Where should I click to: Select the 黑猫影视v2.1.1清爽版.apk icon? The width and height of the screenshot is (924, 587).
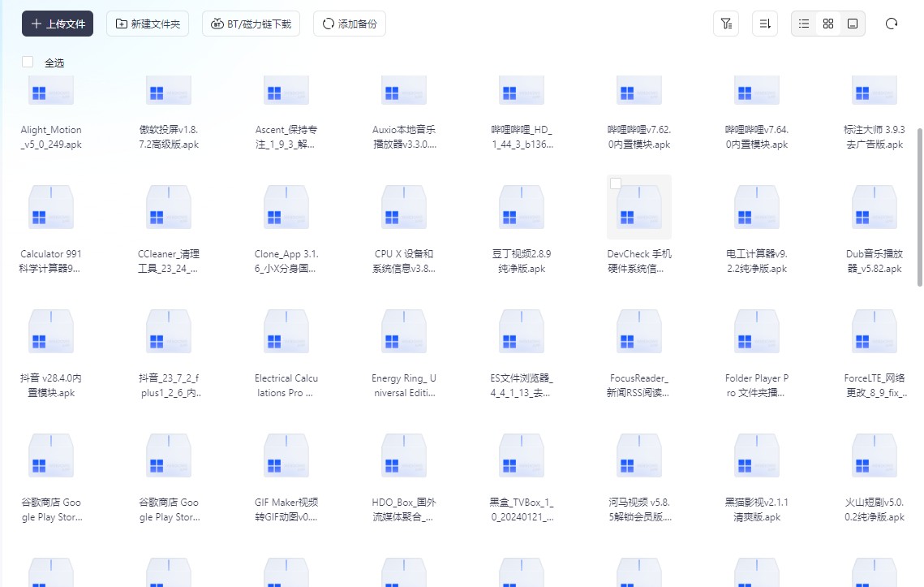(x=757, y=456)
